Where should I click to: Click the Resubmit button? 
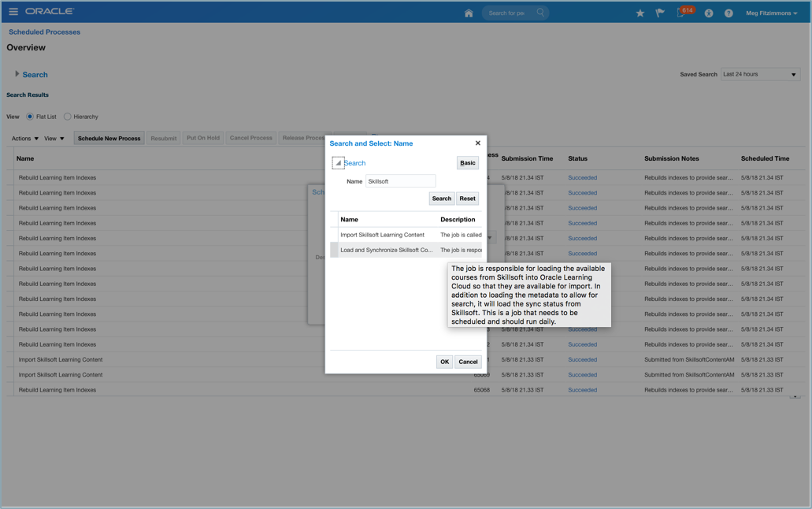pos(164,139)
